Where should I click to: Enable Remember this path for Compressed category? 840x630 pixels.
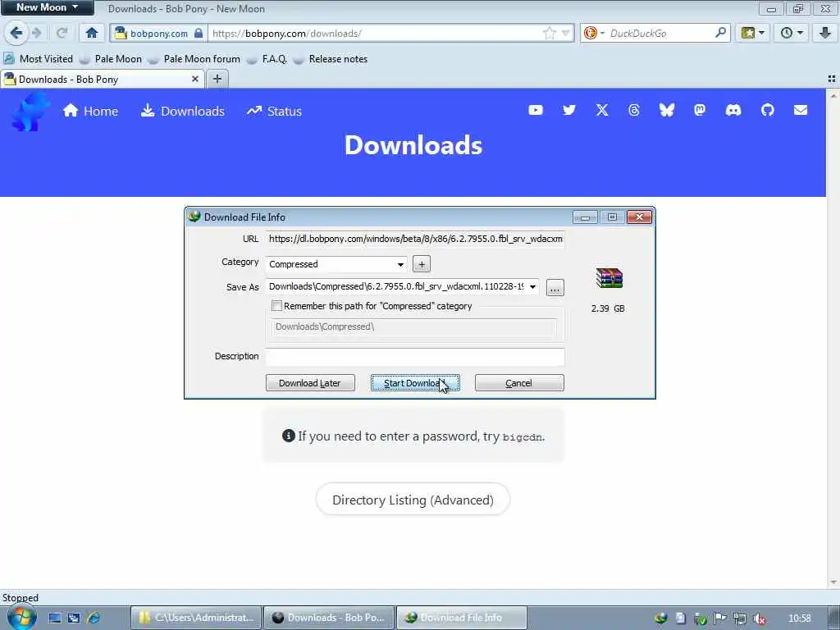click(x=277, y=306)
